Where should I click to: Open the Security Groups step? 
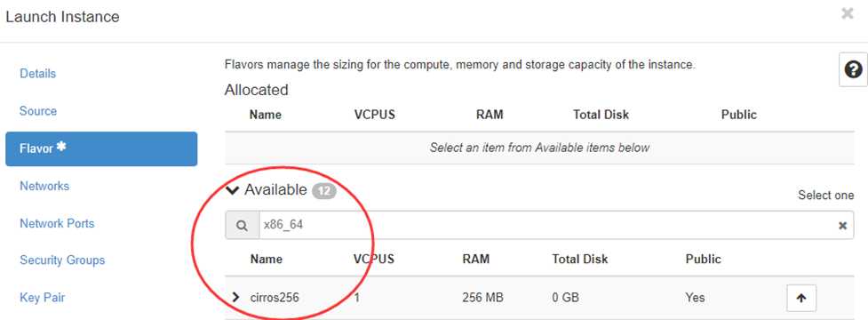[62, 260]
